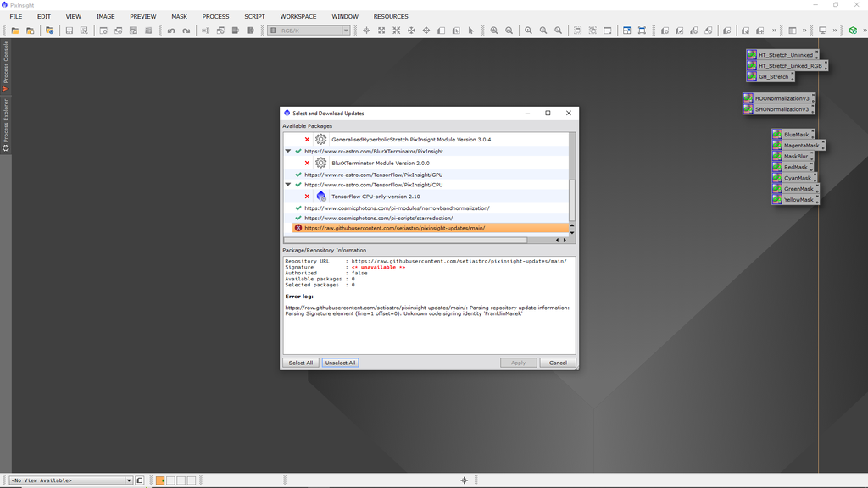The width and height of the screenshot is (868, 488).
Task: Open the BlueMask process icon
Action: coord(793,135)
